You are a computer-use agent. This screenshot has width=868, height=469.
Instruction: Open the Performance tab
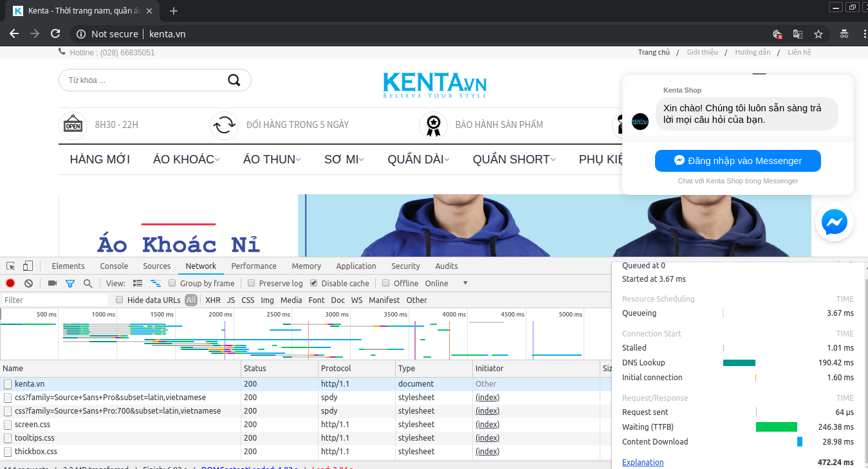(x=254, y=266)
